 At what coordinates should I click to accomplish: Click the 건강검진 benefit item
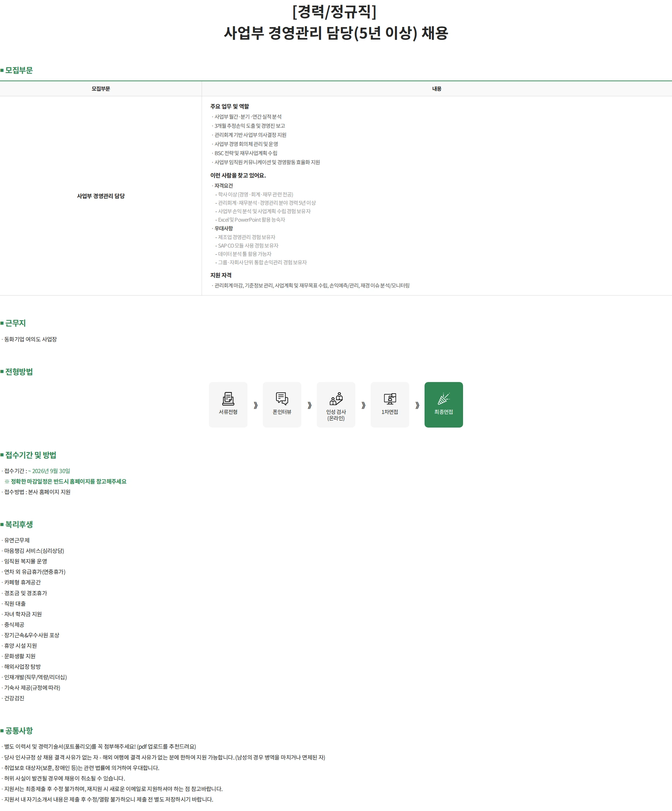tap(14, 698)
